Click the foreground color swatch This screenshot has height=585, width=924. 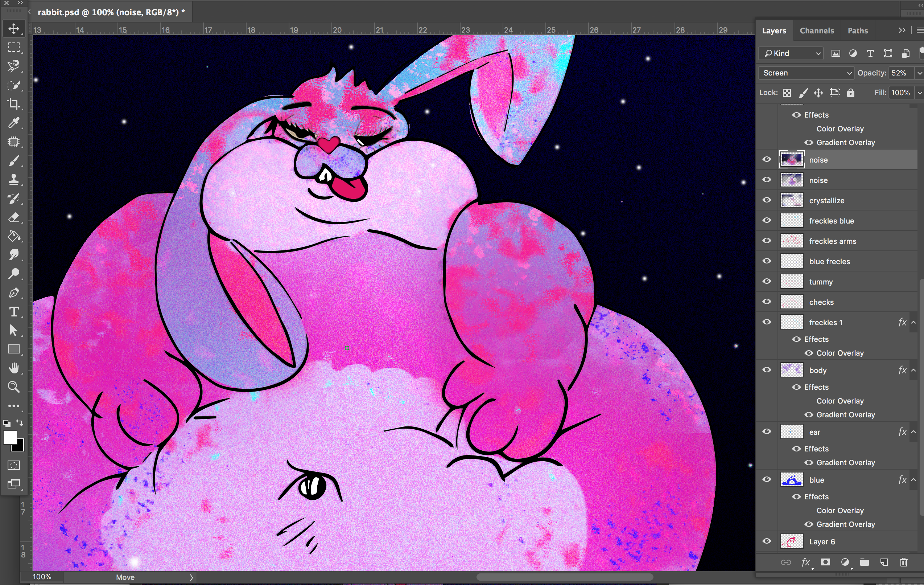coord(9,437)
